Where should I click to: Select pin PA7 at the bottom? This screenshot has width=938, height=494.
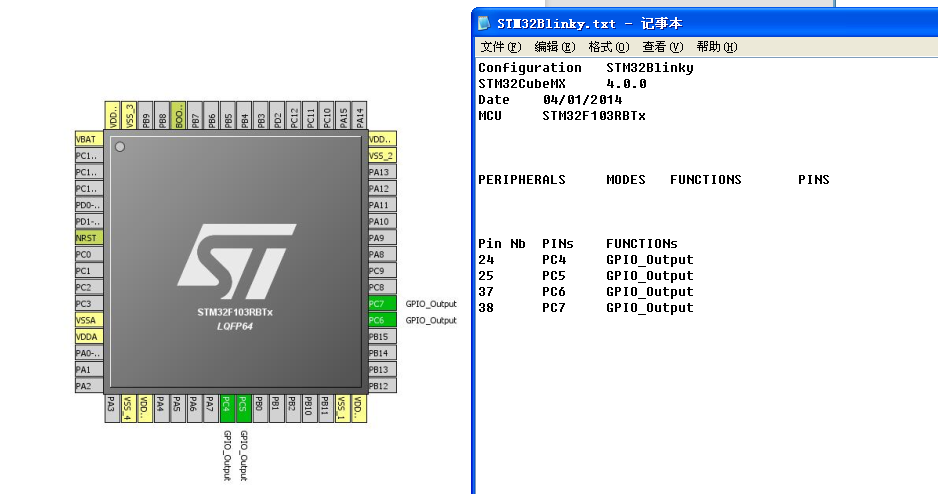[x=211, y=408]
